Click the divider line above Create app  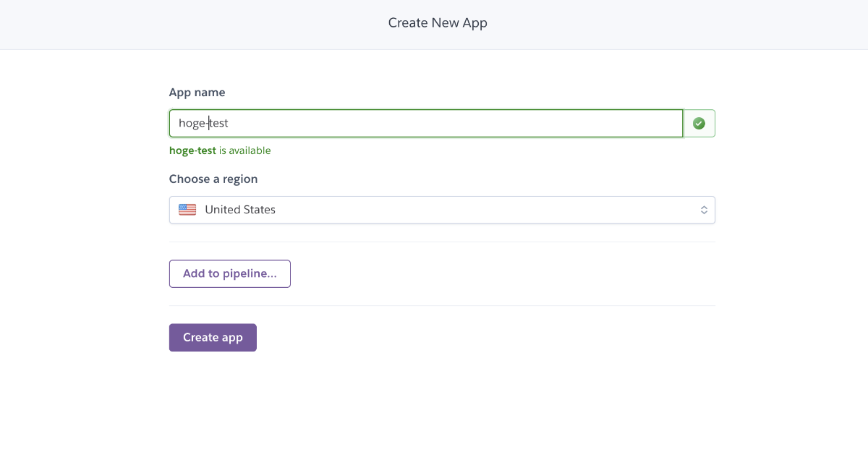(441, 305)
